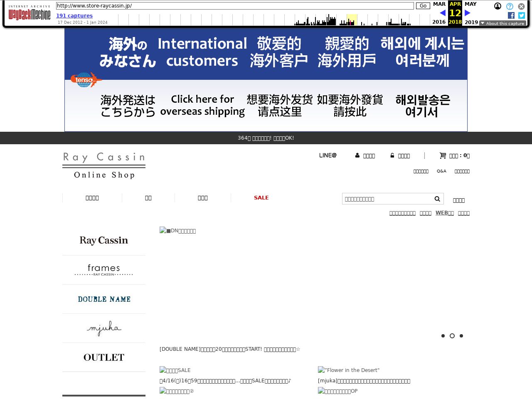Select the DOUBLE NAME brand logo

click(x=104, y=299)
